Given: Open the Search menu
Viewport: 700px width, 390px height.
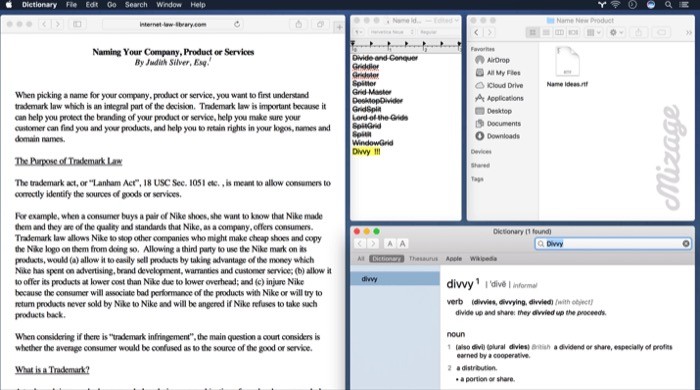Looking at the screenshot, I should point(136,4).
